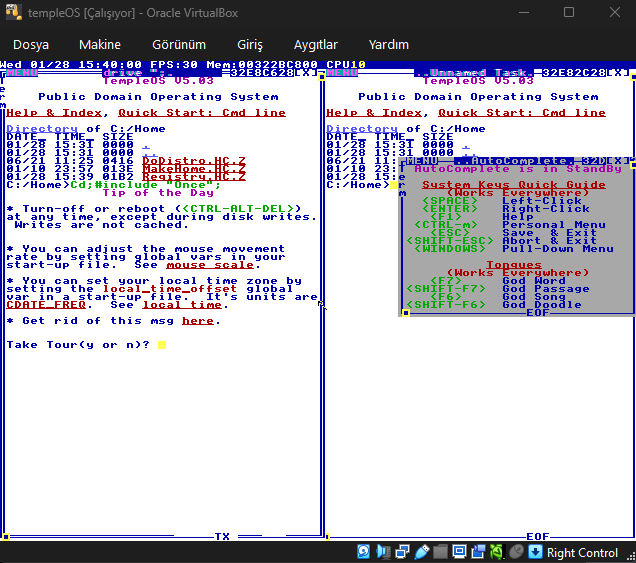Image resolution: width=636 pixels, height=563 pixels.
Task: Click the Mem:00322BC800 status text
Action: (262, 65)
